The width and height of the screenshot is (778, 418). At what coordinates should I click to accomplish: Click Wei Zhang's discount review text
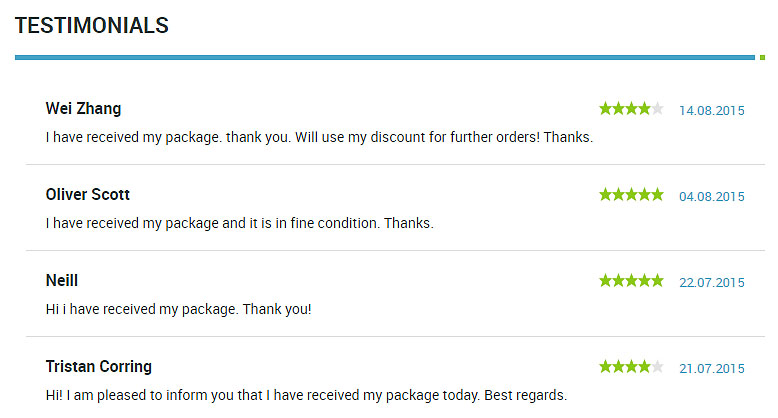(x=319, y=137)
